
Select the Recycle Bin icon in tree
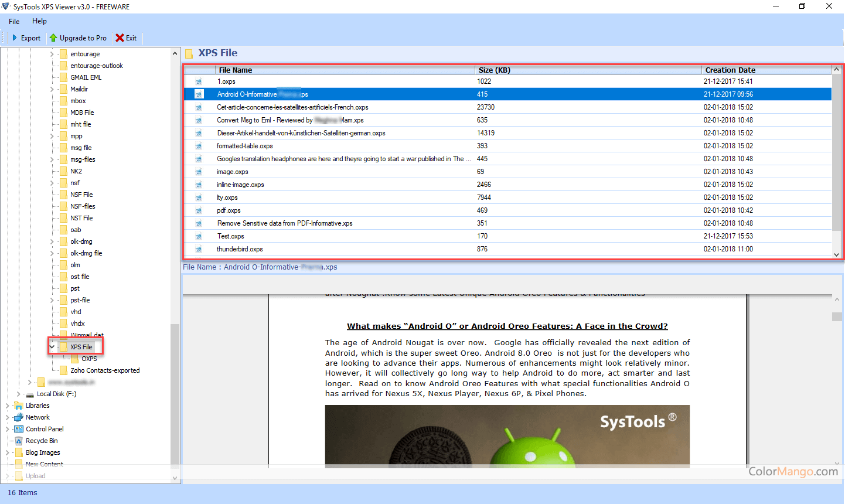(19, 441)
